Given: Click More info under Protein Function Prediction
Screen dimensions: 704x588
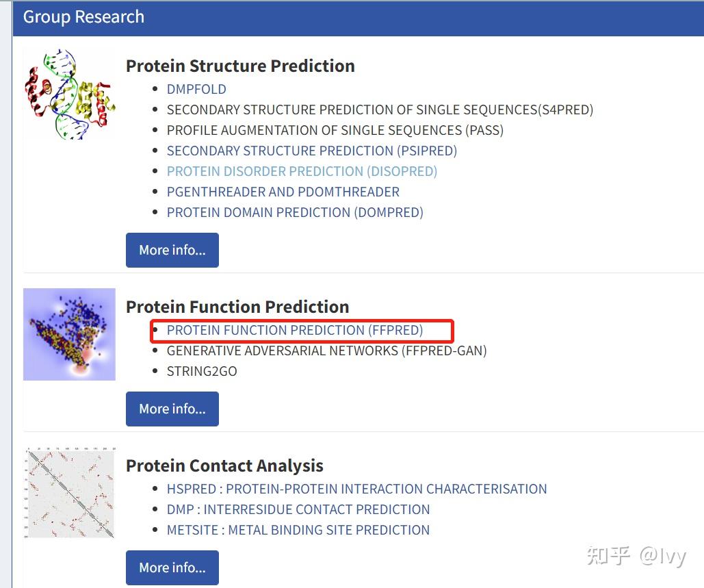Looking at the screenshot, I should [x=172, y=409].
